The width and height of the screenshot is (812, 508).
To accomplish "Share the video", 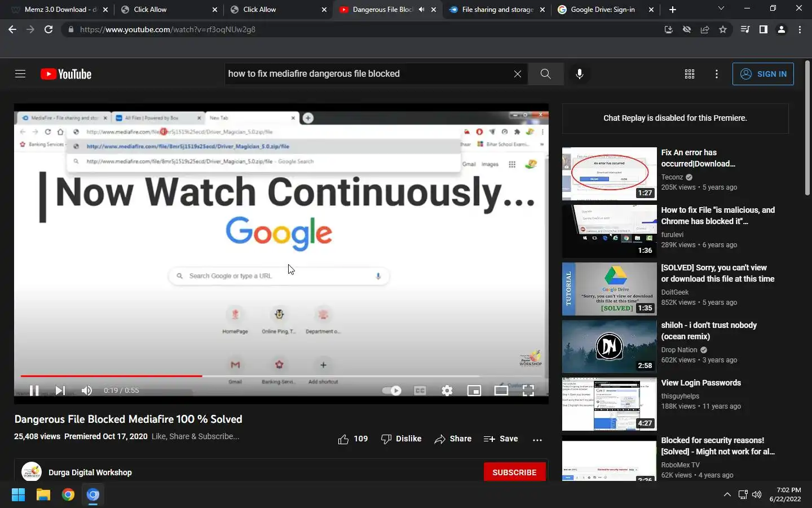I will (453, 439).
